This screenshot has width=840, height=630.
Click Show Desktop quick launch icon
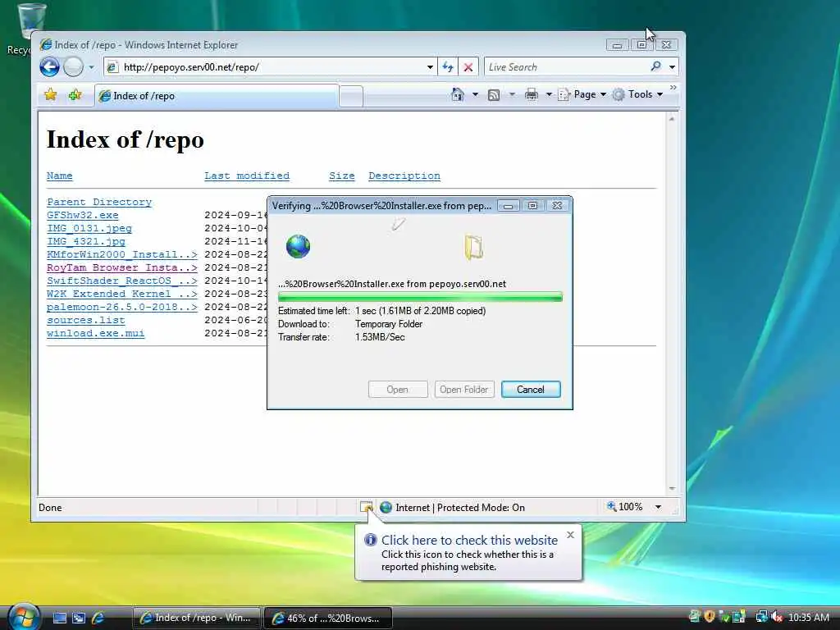coord(59,618)
